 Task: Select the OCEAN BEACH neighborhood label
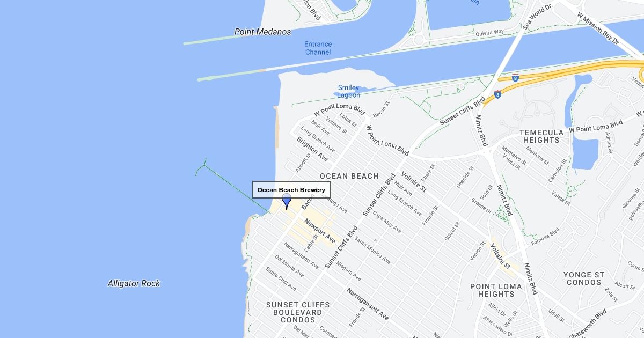coord(349,176)
